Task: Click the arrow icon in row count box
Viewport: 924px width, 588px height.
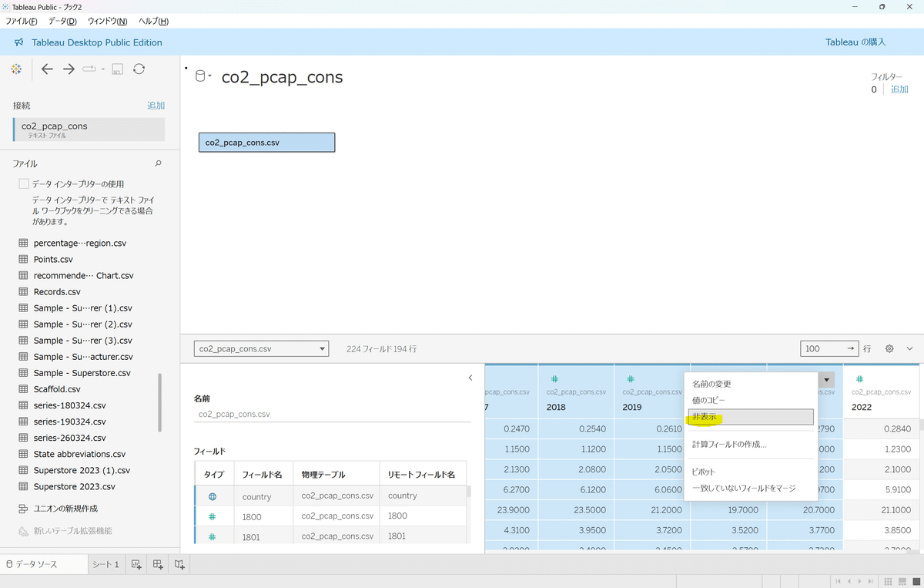Action: click(x=851, y=349)
